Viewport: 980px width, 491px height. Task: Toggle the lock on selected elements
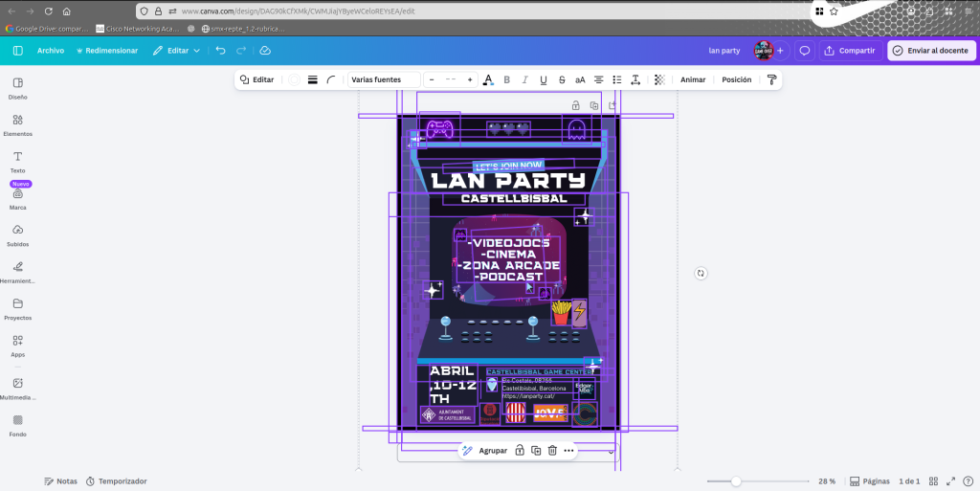tap(519, 450)
